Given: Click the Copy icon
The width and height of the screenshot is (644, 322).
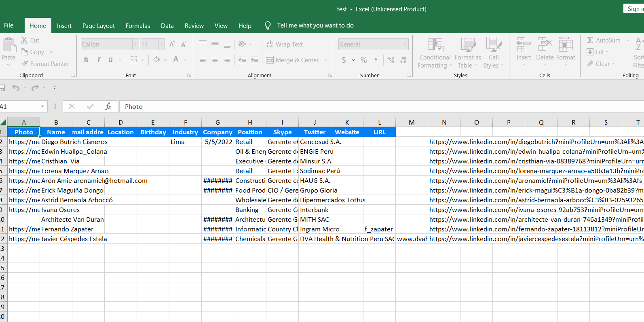Looking at the screenshot, I should point(24,52).
